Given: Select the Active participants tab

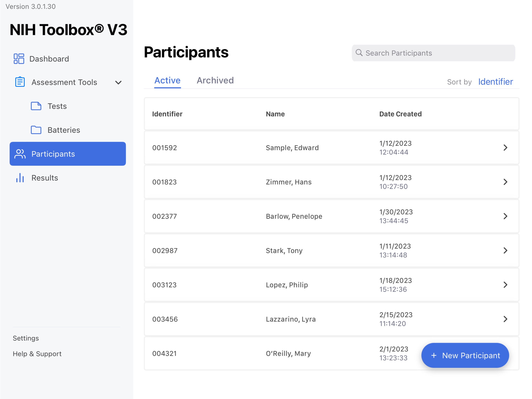Looking at the screenshot, I should click(x=167, y=80).
